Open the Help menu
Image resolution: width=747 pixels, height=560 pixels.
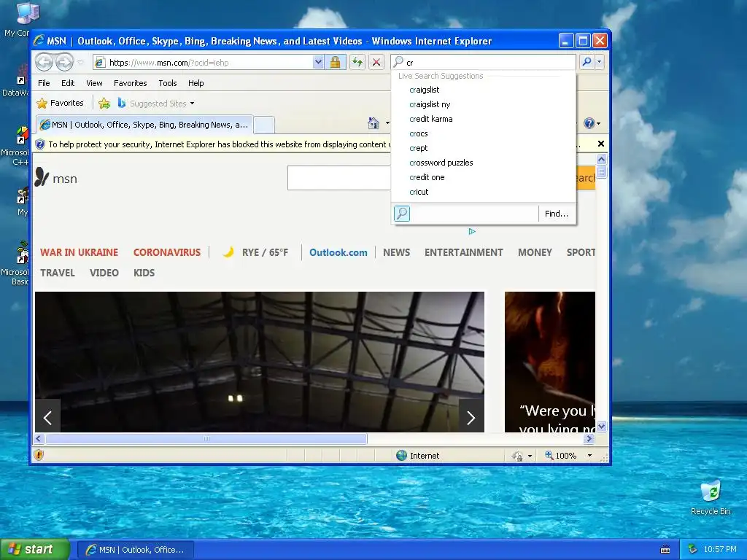click(x=196, y=83)
